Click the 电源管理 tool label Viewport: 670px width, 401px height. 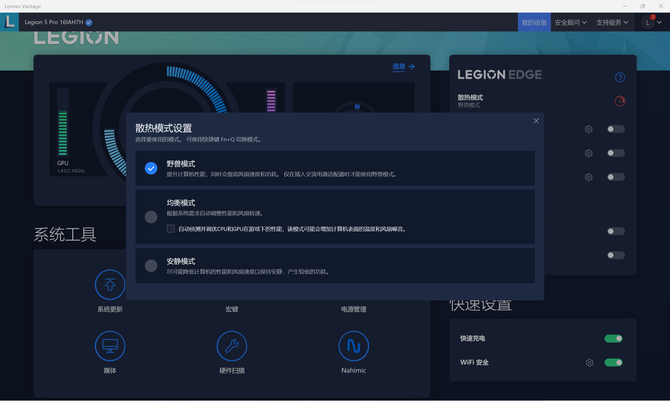pos(353,309)
